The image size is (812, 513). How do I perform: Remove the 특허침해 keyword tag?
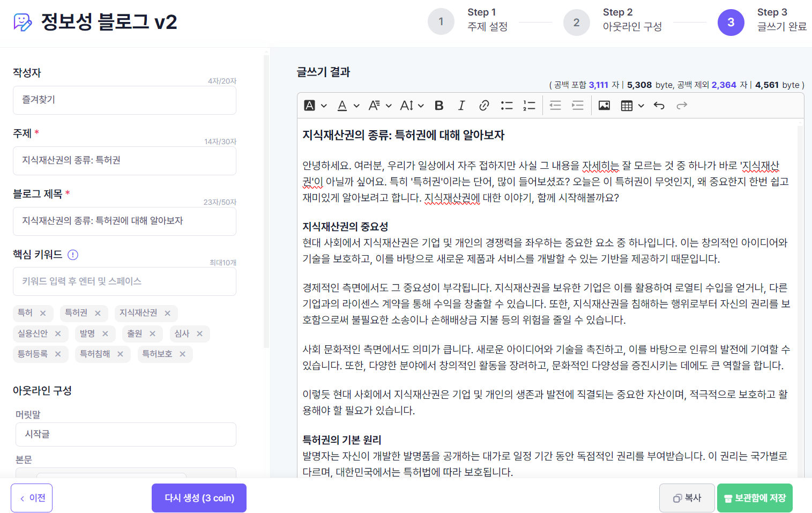(x=120, y=354)
